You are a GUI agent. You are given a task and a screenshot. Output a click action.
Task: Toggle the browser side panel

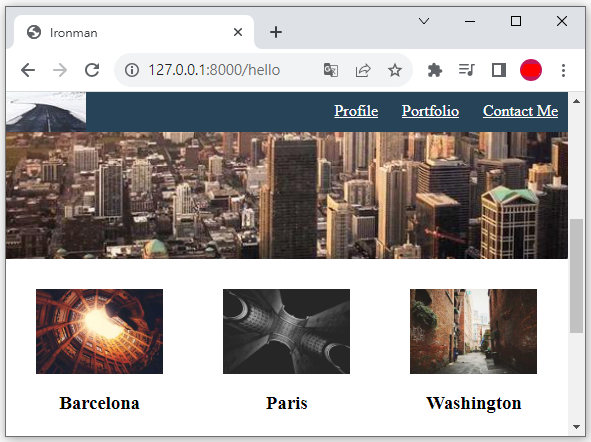[x=499, y=70]
